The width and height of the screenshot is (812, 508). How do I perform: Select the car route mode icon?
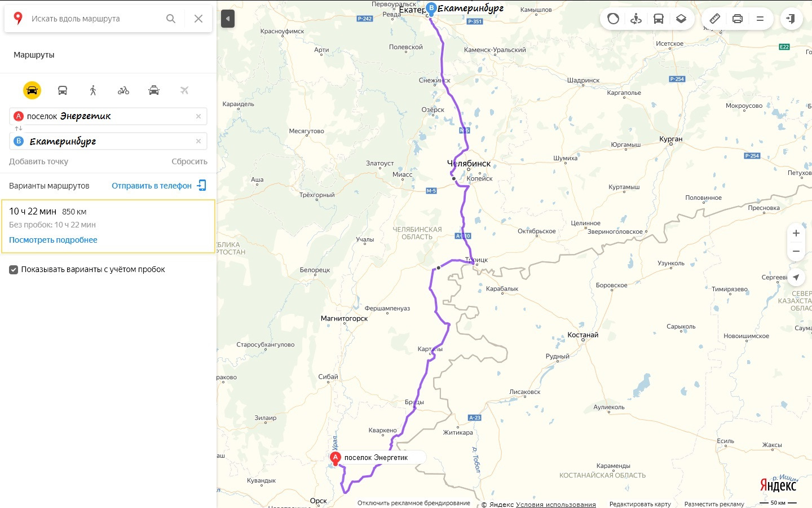click(x=32, y=90)
